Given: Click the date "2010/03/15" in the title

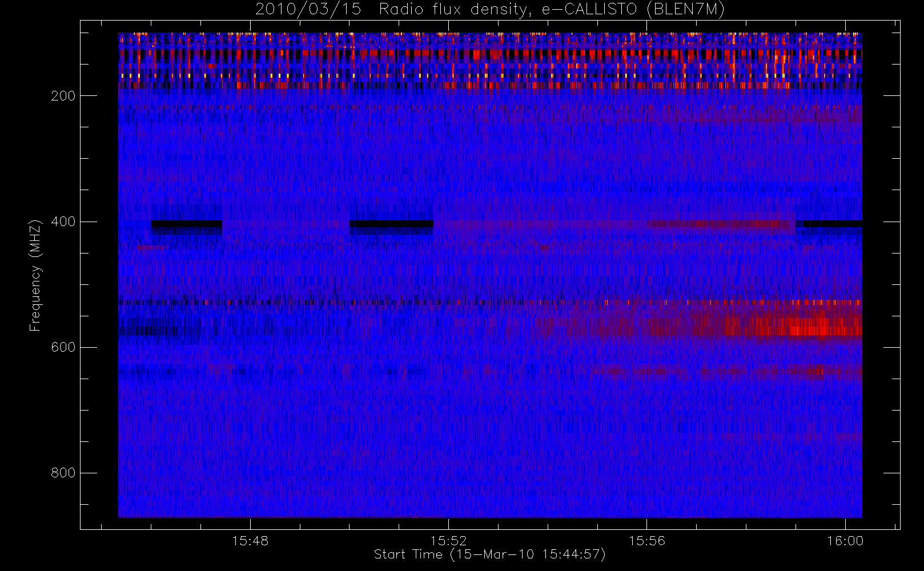Looking at the screenshot, I should tap(308, 10).
